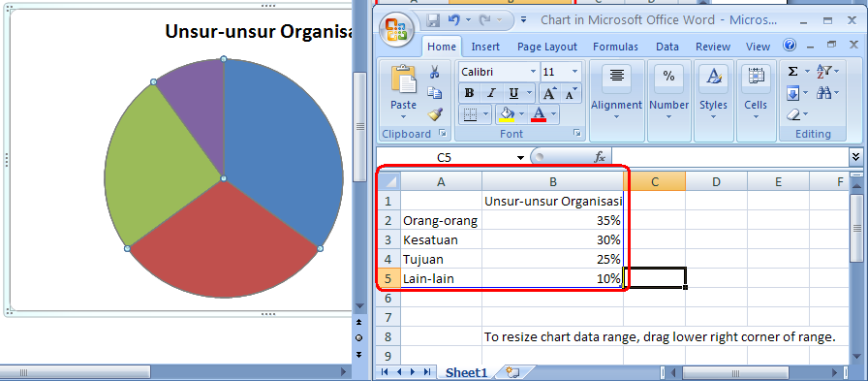Go to last sheet navigation arrow
The width and height of the screenshot is (868, 381).
pos(427,372)
